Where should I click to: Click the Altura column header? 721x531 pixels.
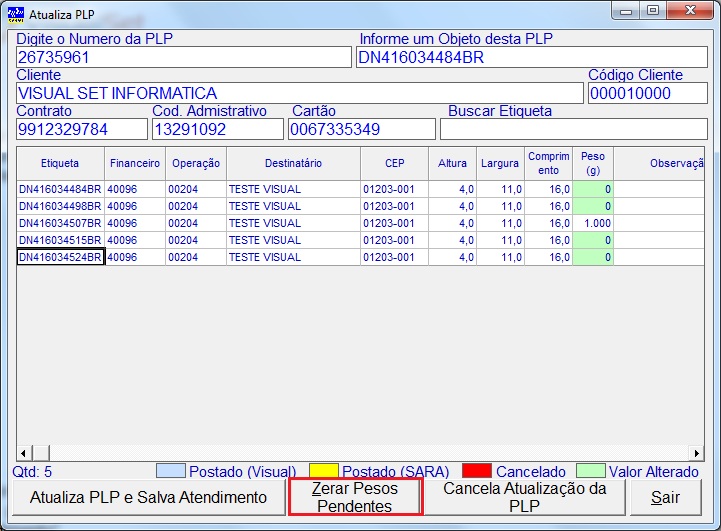click(x=452, y=163)
